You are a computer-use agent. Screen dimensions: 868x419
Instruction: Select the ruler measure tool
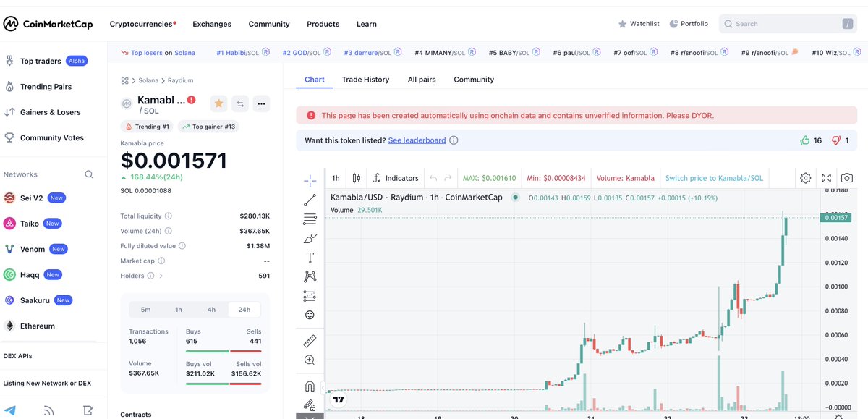coord(310,339)
